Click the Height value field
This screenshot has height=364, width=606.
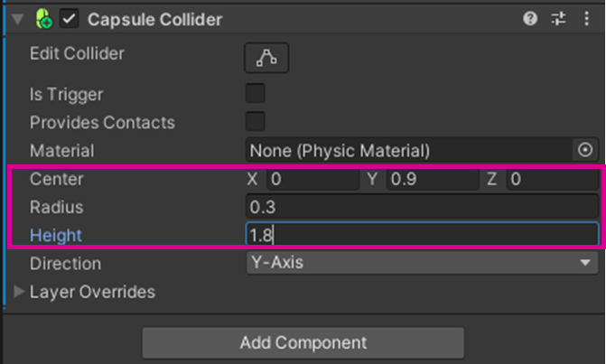pyautogui.click(x=420, y=236)
